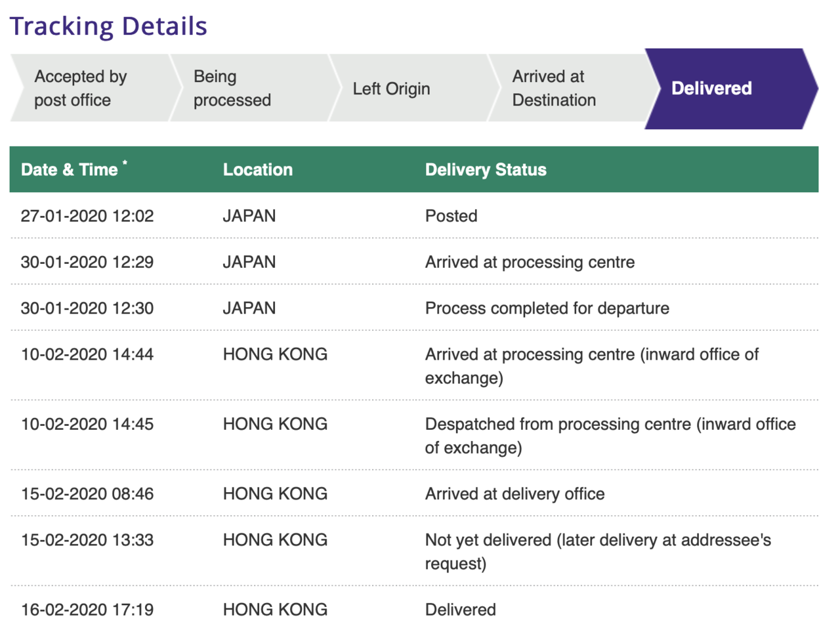Click the Delivered status in last row
840x630 pixels.
[x=460, y=610]
